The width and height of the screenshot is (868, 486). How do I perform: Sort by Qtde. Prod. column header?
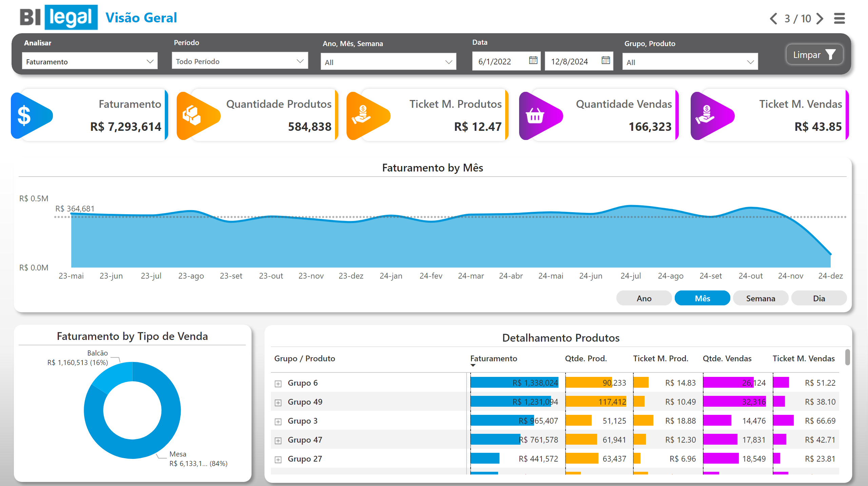[x=586, y=358]
